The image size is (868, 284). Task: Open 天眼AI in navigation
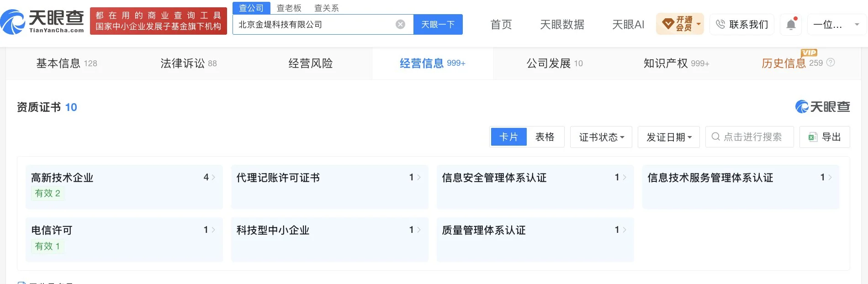pos(628,24)
